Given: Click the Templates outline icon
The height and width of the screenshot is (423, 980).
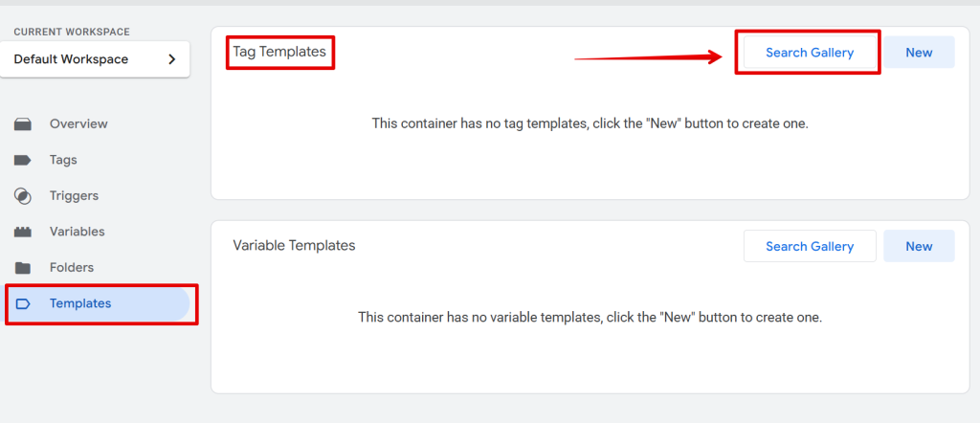Looking at the screenshot, I should [23, 303].
